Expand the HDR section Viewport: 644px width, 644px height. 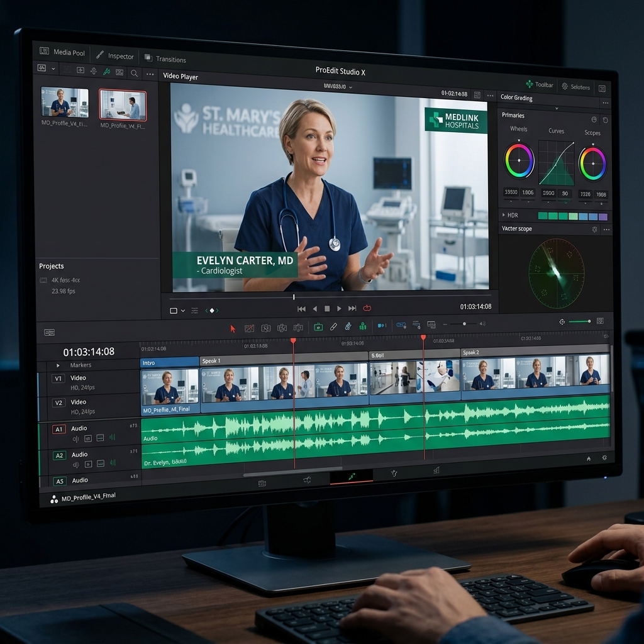pyautogui.click(x=504, y=215)
